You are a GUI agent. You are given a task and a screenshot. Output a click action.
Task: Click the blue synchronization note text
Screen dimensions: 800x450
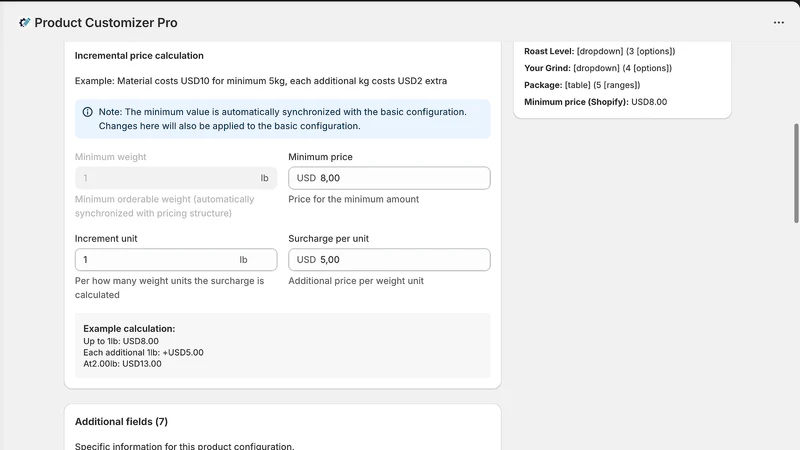(283, 119)
